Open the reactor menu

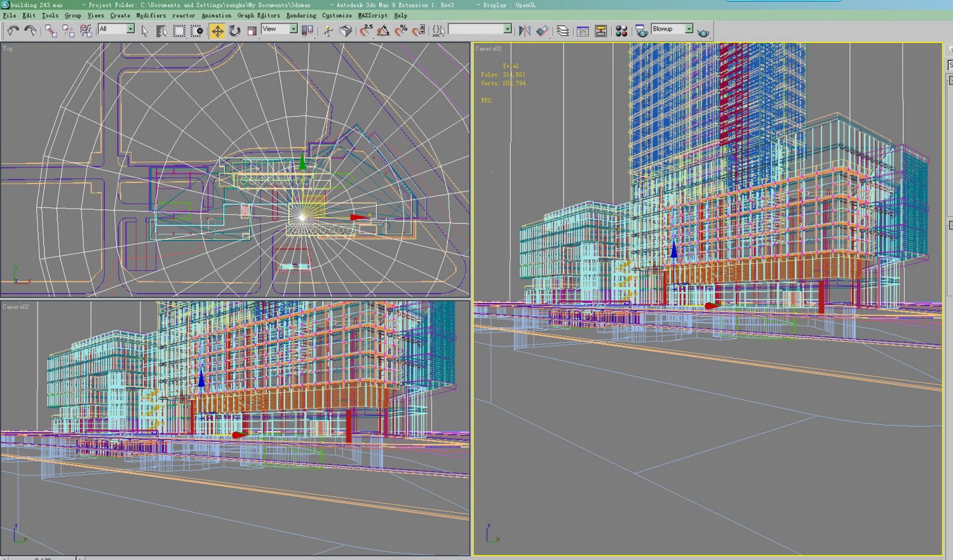pos(184,15)
